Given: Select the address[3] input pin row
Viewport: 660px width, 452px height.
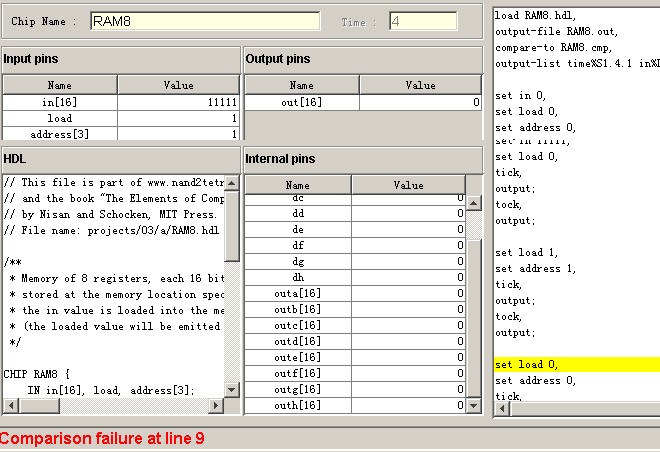Looking at the screenshot, I should pyautogui.click(x=120, y=134).
